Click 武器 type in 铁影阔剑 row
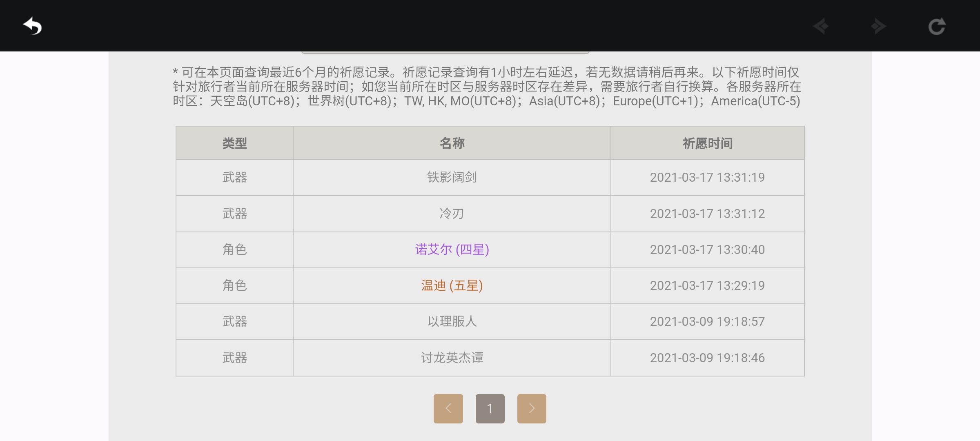The image size is (980, 441). click(x=234, y=177)
